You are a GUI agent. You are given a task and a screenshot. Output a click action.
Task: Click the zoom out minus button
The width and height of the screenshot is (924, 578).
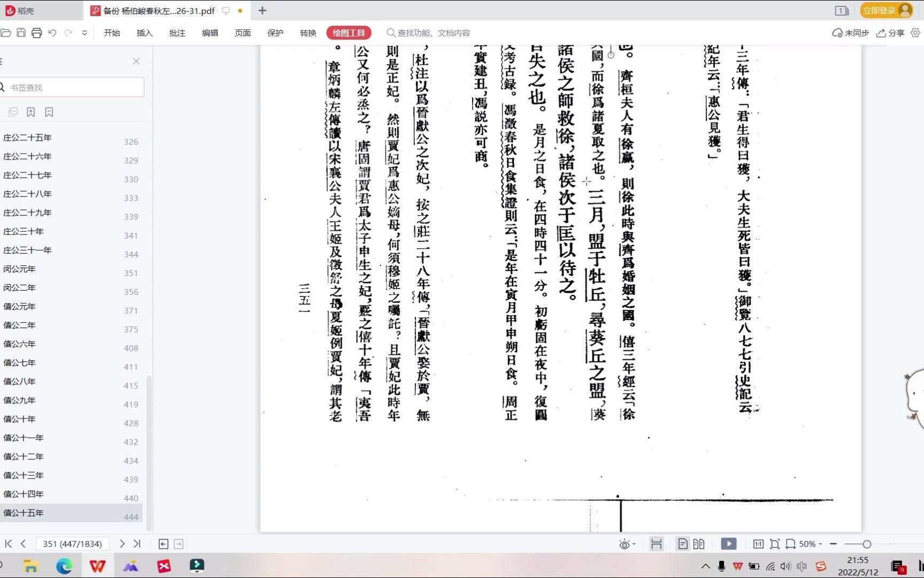pos(833,544)
